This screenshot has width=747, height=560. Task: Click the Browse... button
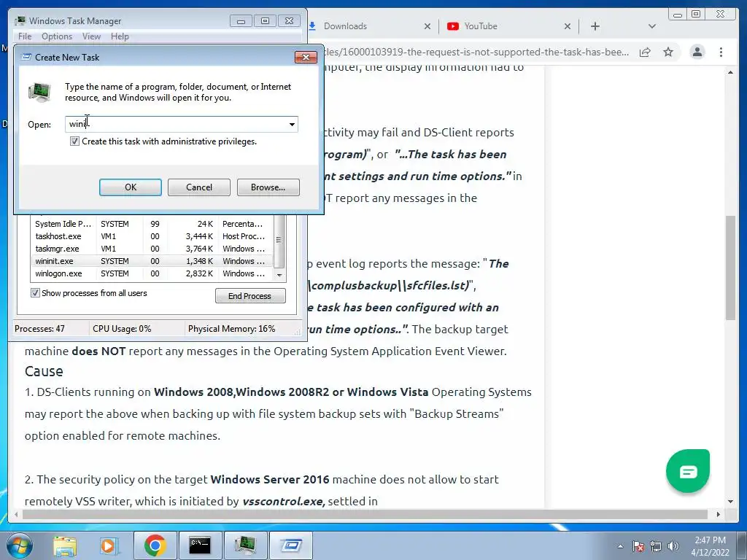[268, 187]
